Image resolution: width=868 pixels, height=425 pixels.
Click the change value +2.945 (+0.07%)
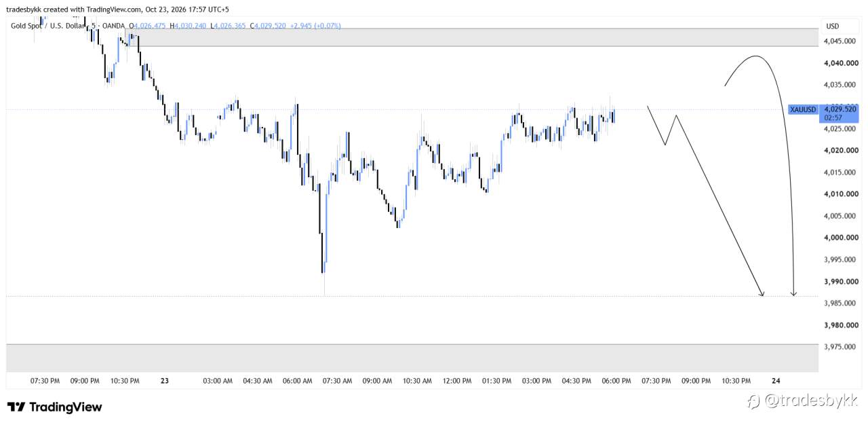(315, 26)
